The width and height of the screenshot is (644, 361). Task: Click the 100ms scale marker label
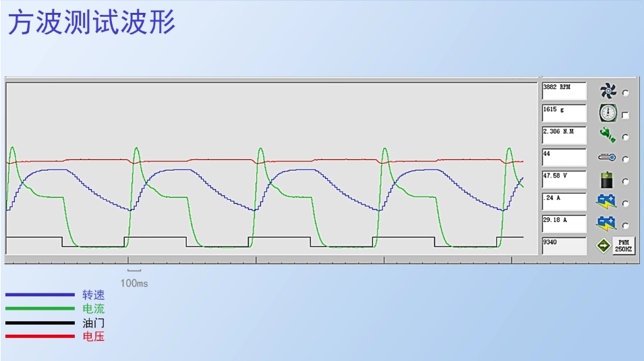(x=134, y=283)
